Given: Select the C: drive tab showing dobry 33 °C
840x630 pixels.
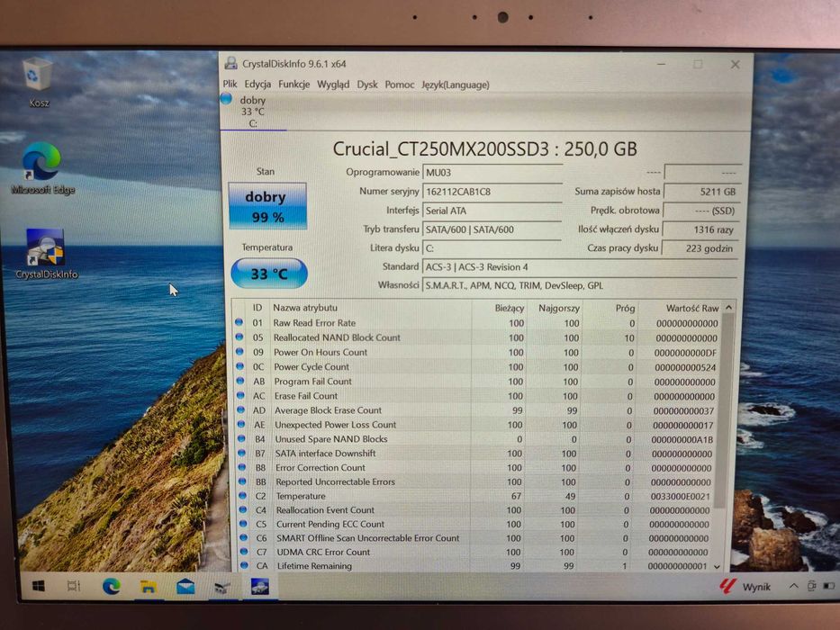Looking at the screenshot, I should 253,112.
